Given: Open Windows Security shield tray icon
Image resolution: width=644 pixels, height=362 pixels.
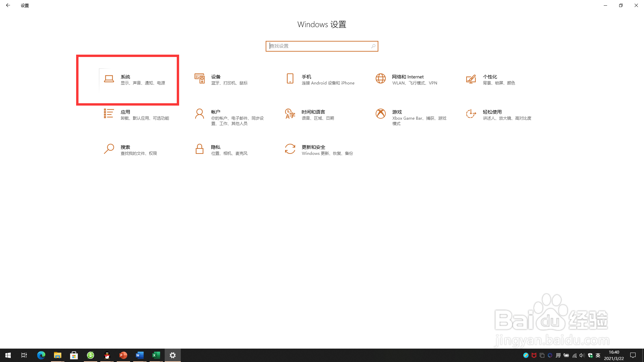Looking at the screenshot, I should tap(590, 355).
